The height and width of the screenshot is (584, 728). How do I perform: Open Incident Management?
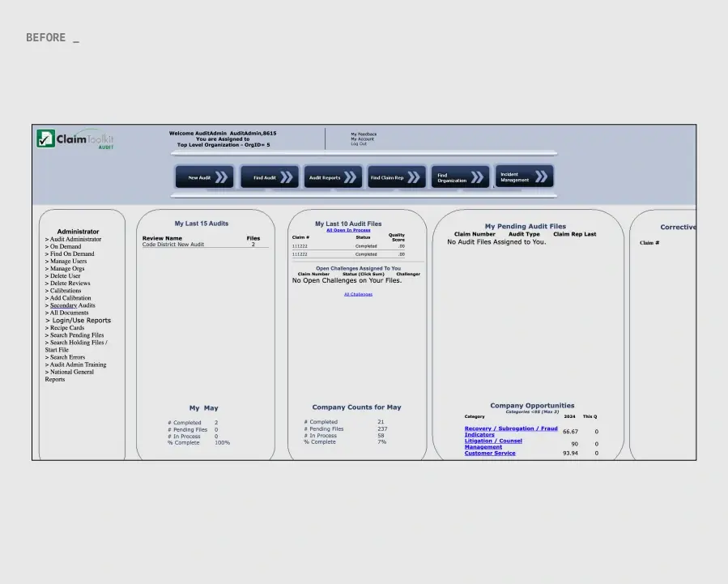tap(524, 177)
